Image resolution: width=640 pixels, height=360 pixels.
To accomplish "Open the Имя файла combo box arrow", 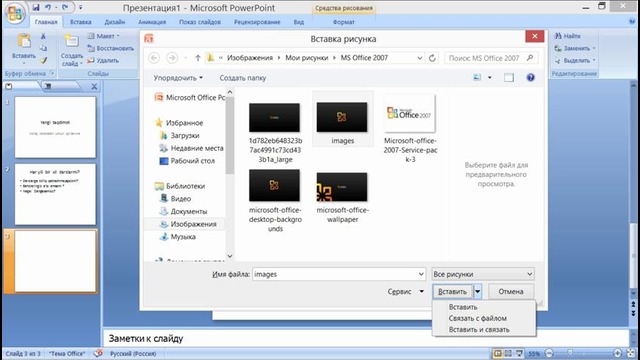I will pos(421,274).
